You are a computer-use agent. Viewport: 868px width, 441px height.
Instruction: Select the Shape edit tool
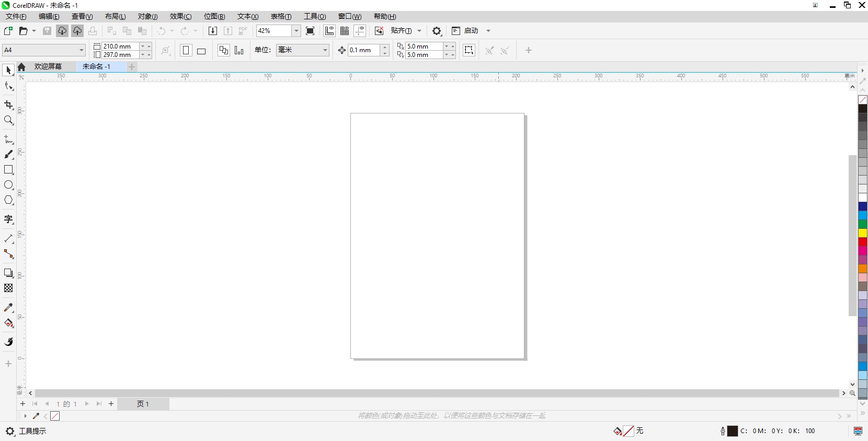8,86
